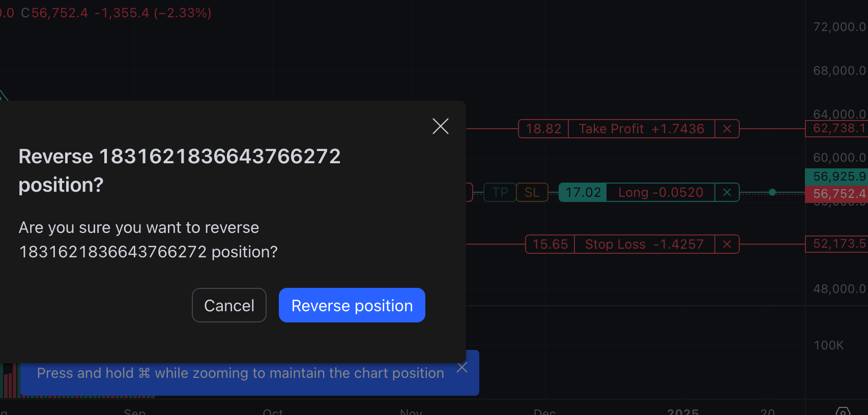This screenshot has height=415, width=868.
Task: Click the current price dot marker
Action: [772, 192]
